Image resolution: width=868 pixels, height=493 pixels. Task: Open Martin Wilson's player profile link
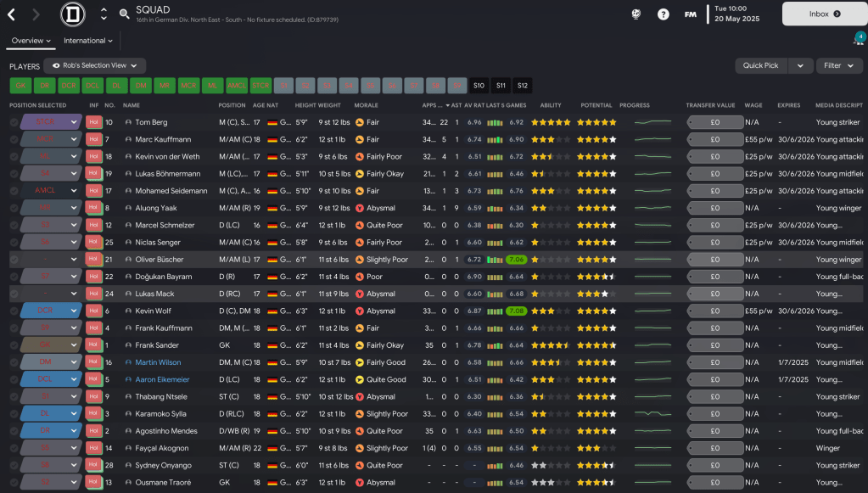160,362
